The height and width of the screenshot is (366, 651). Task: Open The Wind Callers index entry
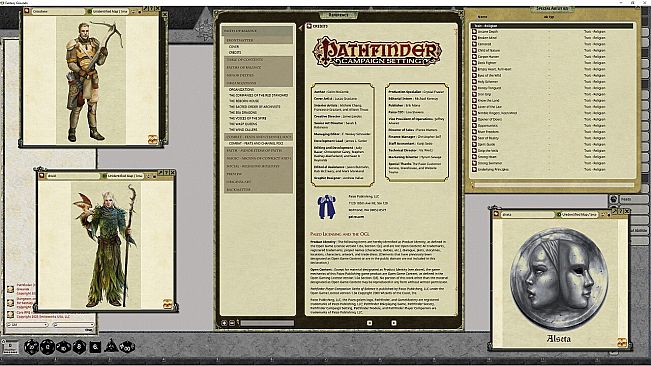[243, 129]
